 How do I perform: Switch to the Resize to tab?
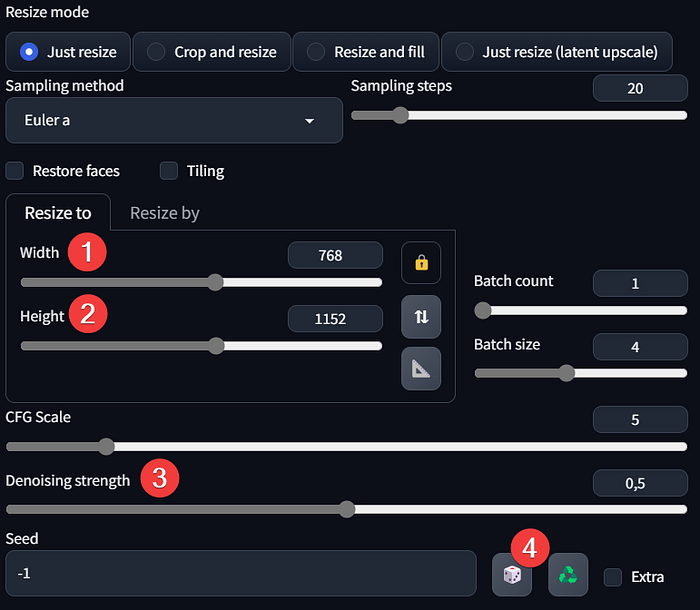click(58, 213)
